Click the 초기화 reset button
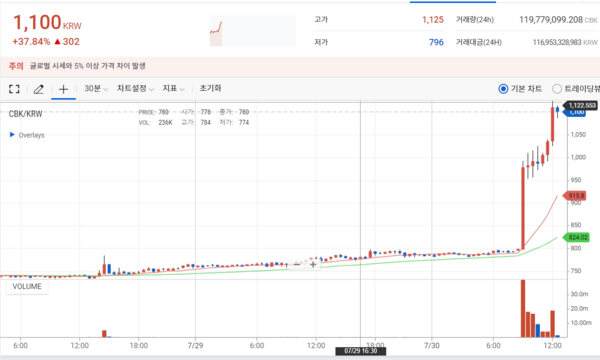Image resolution: width=600 pixels, height=360 pixels. point(210,88)
